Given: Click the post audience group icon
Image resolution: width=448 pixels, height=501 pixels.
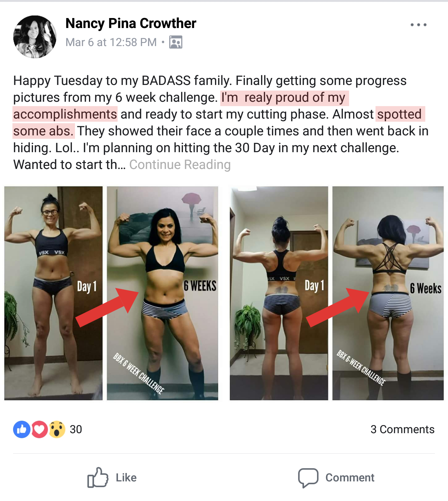Looking at the screenshot, I should (176, 42).
